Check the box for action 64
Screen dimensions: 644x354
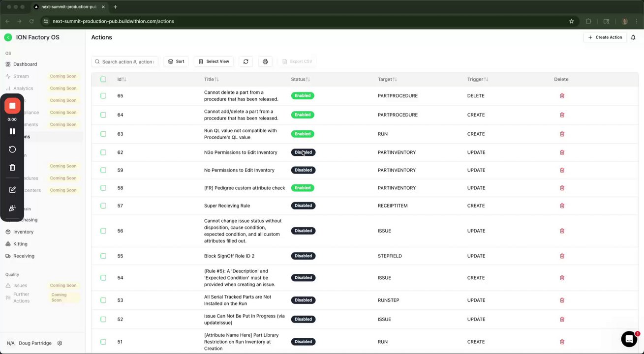[103, 115]
